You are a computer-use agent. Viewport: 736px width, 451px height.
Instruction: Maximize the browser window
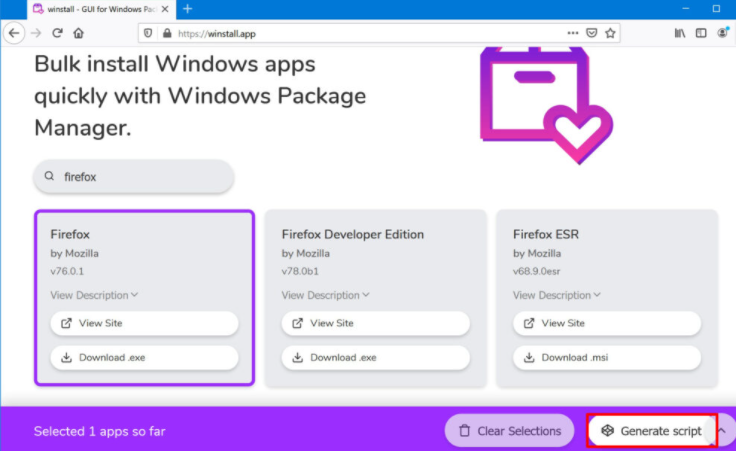[x=716, y=9]
